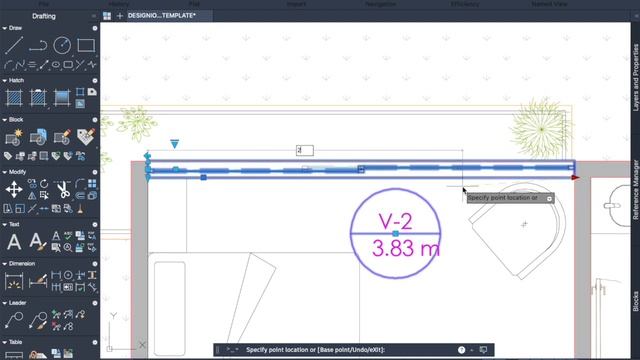This screenshot has width=640, height=360.
Task: Select the Rectangle draw tool
Action: [x=86, y=45]
